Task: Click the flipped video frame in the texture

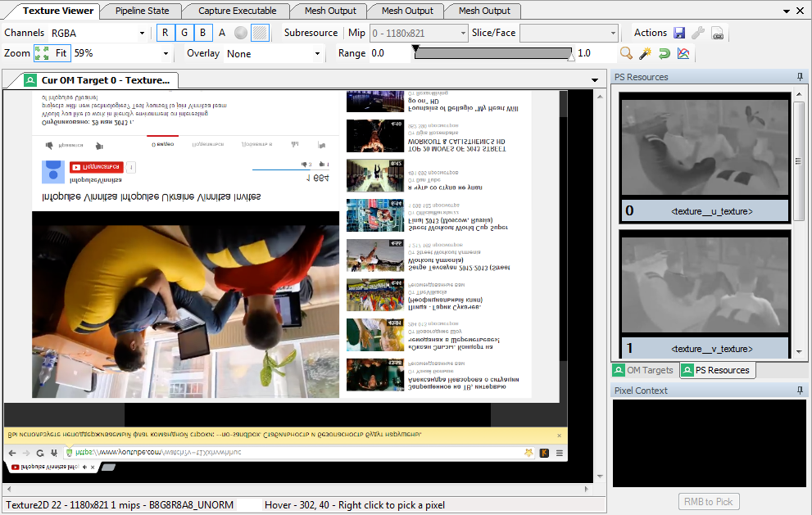Action: pos(185,305)
